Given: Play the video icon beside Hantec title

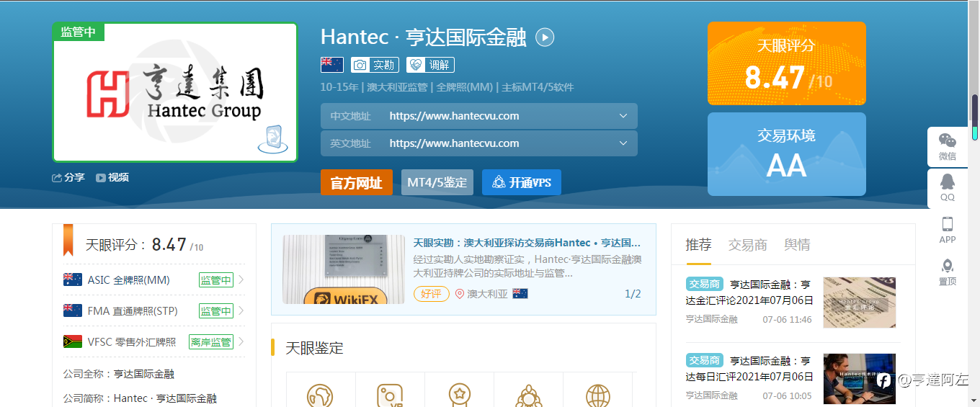Looking at the screenshot, I should (545, 37).
